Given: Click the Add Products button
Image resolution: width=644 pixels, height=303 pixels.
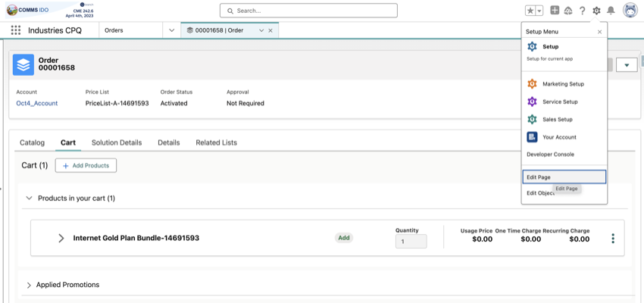Looking at the screenshot, I should pyautogui.click(x=86, y=165).
